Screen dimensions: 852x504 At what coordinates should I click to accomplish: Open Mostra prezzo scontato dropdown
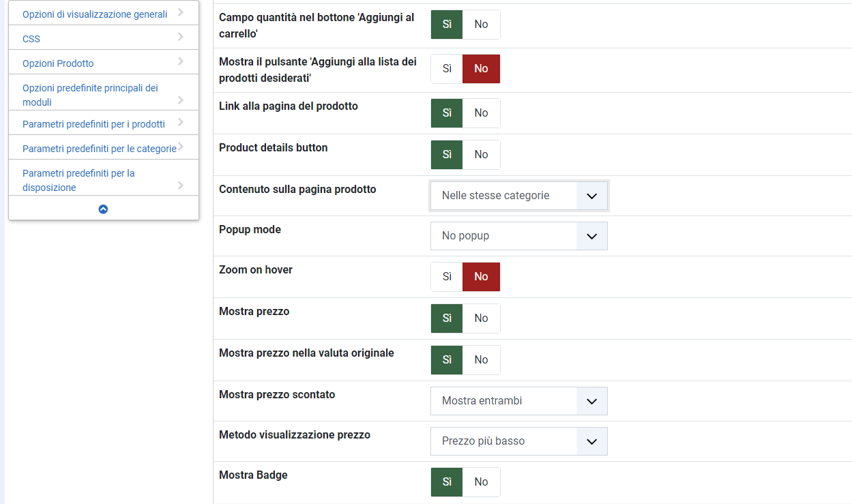(x=518, y=401)
